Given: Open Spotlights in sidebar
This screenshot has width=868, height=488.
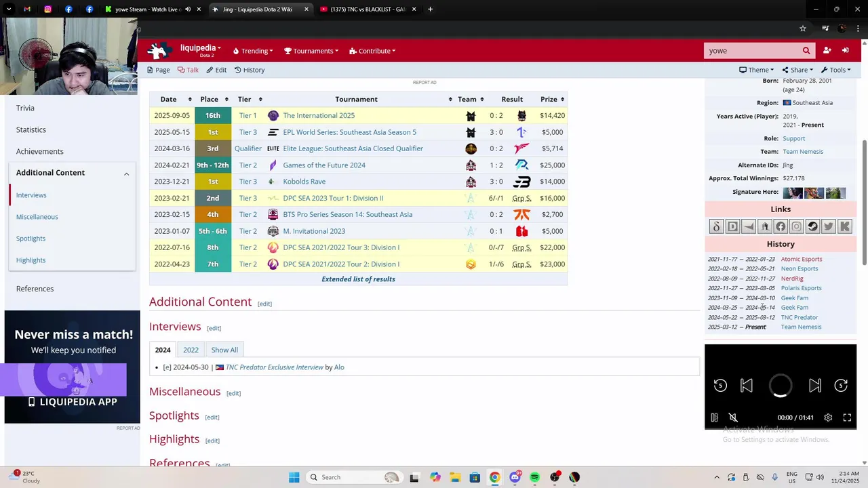Looking at the screenshot, I should point(31,239).
